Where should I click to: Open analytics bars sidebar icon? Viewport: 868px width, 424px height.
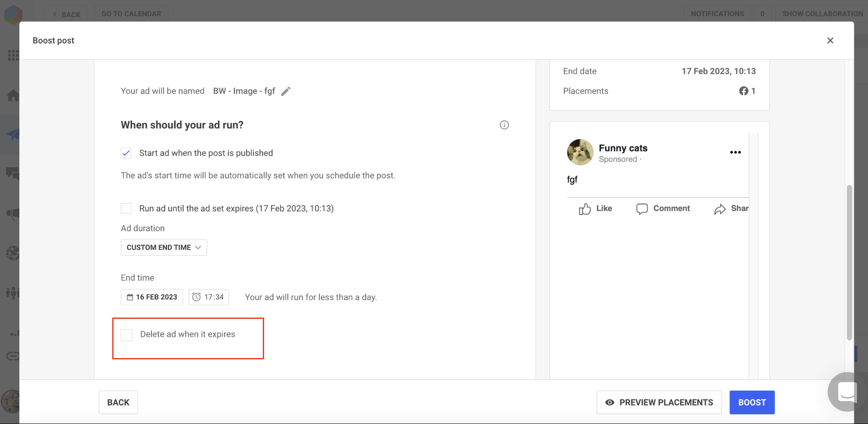click(14, 333)
